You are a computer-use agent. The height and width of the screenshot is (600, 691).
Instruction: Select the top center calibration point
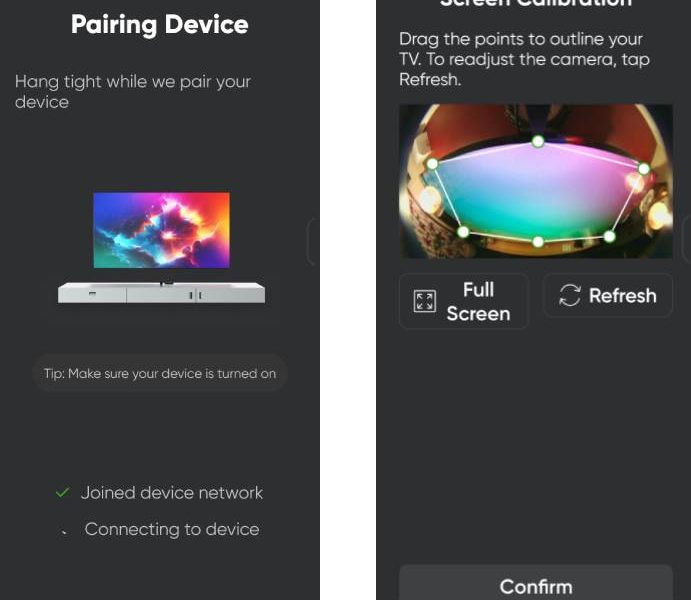[x=538, y=141]
